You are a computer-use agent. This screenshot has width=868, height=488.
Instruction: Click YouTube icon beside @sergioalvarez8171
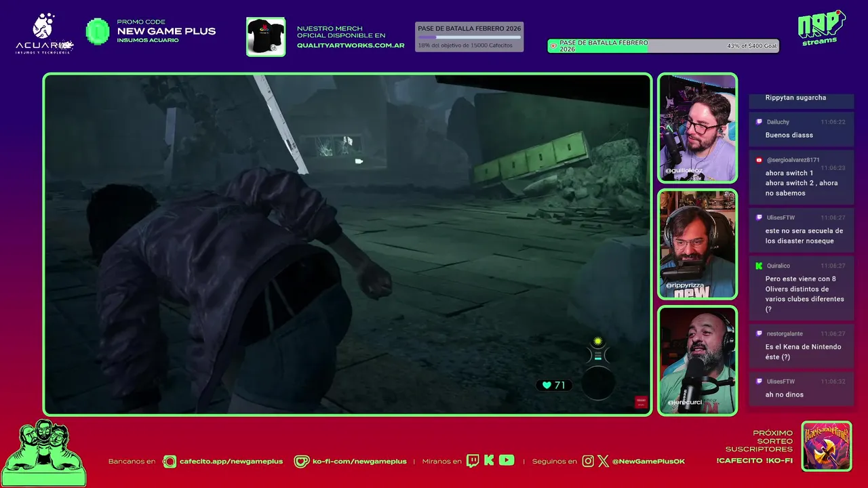coord(759,160)
